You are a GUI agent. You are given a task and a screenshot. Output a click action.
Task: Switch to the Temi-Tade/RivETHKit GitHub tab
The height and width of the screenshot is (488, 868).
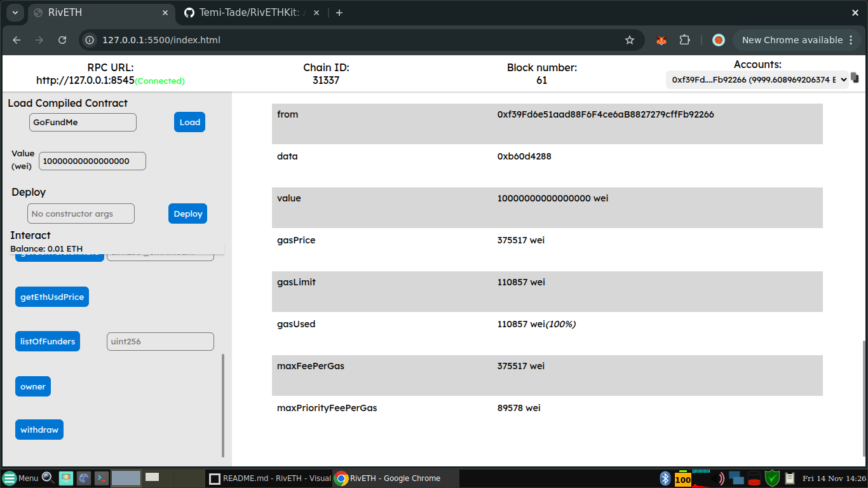247,12
